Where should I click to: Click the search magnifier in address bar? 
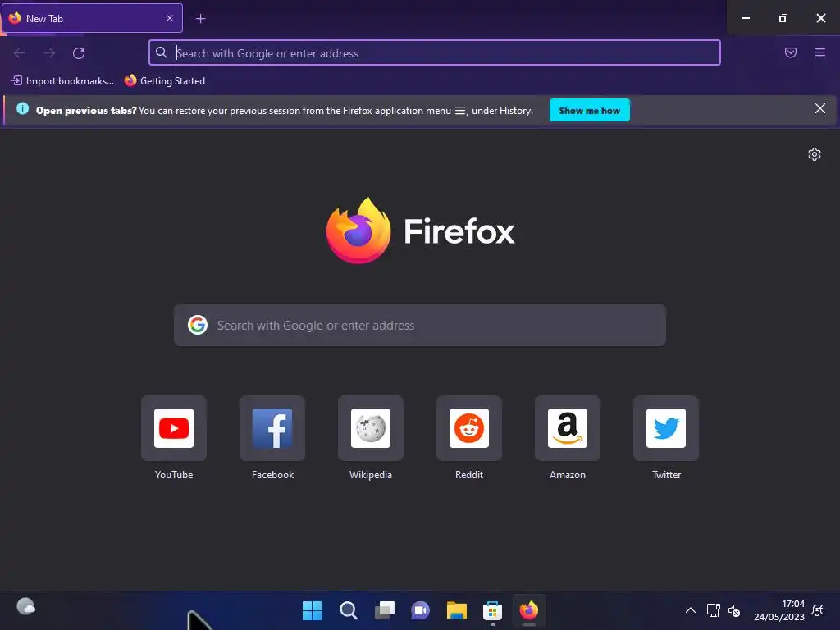(162, 52)
